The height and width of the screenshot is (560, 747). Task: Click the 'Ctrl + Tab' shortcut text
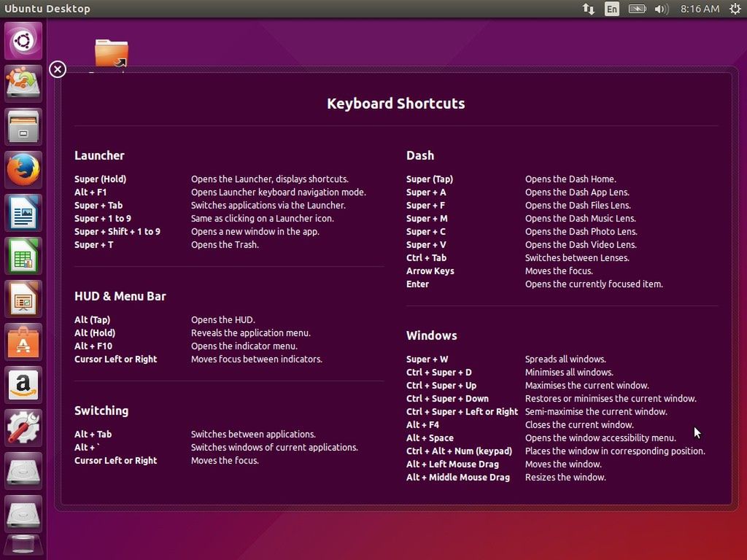(x=426, y=257)
